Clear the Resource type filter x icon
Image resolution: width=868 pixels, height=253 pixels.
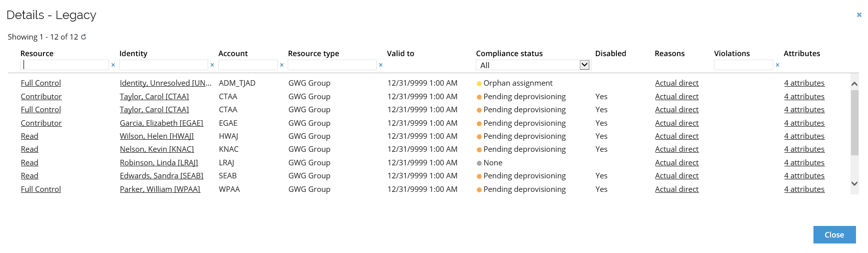tap(381, 65)
